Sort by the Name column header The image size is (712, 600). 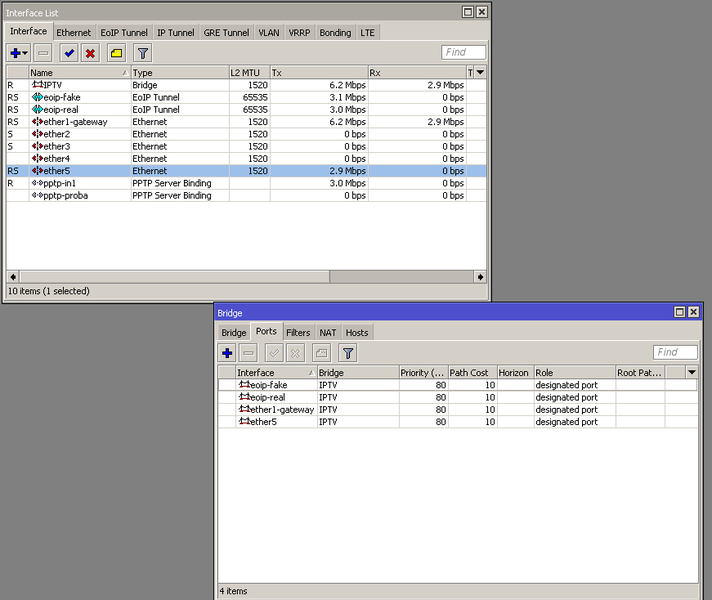tap(80, 73)
